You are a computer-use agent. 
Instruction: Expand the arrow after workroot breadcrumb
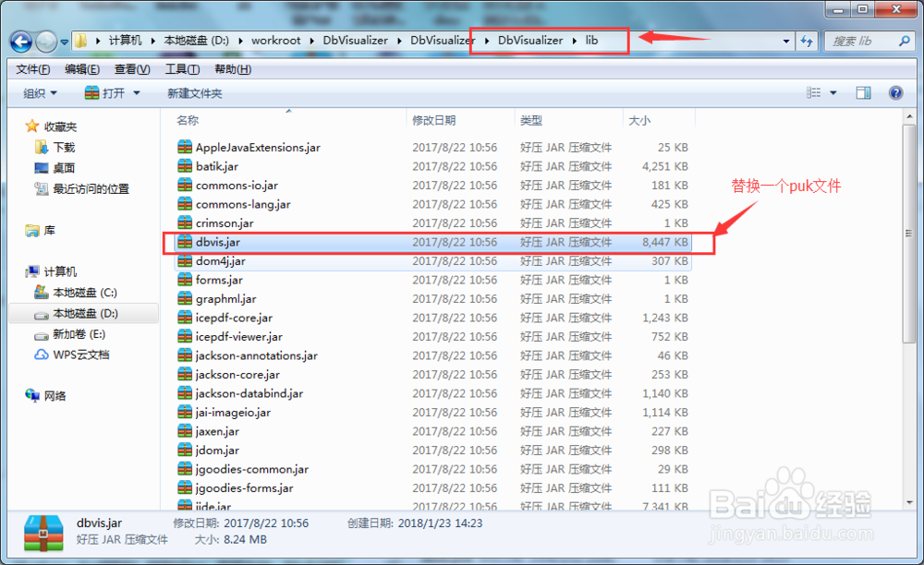point(311,41)
